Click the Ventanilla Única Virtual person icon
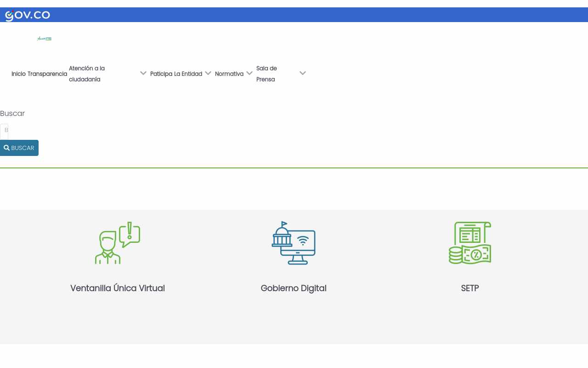This screenshot has width=588, height=368. point(118,243)
